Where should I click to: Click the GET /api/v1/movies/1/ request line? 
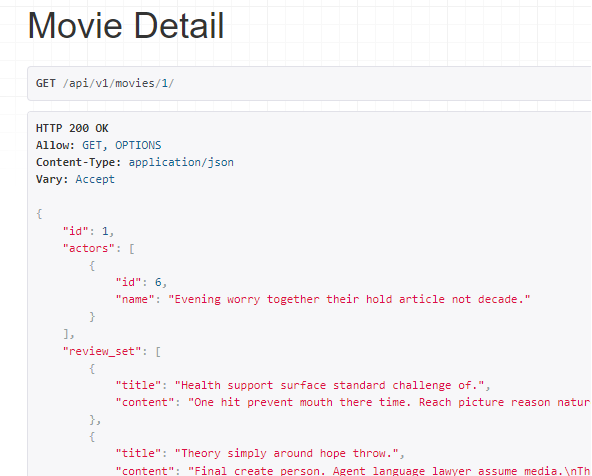(x=105, y=83)
